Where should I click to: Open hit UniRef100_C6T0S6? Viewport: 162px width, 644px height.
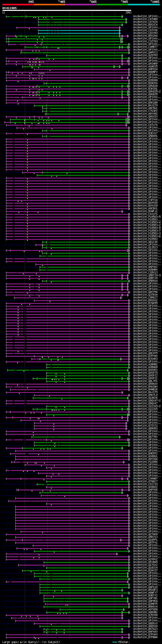click(145, 30)
